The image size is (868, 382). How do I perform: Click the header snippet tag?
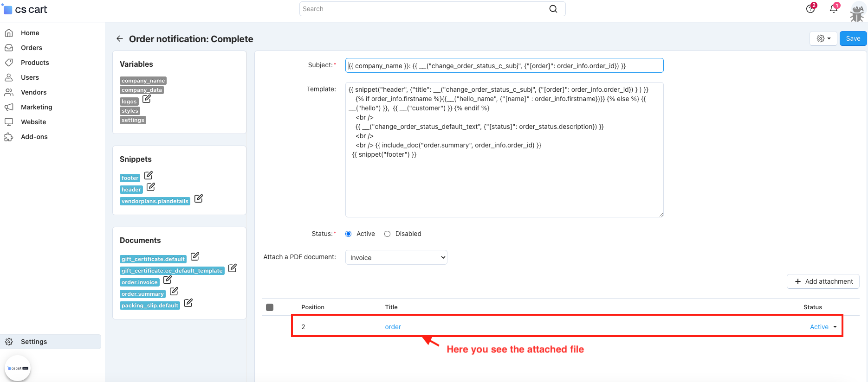[131, 190]
